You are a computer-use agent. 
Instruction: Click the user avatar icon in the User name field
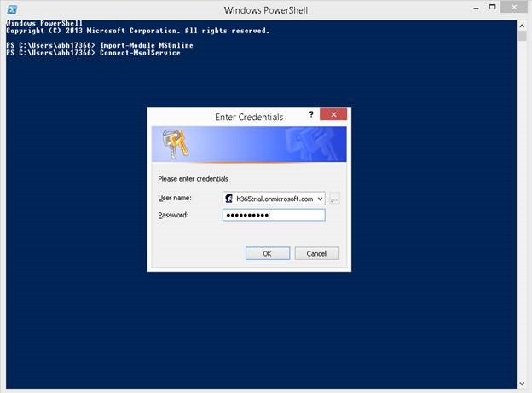coord(229,198)
